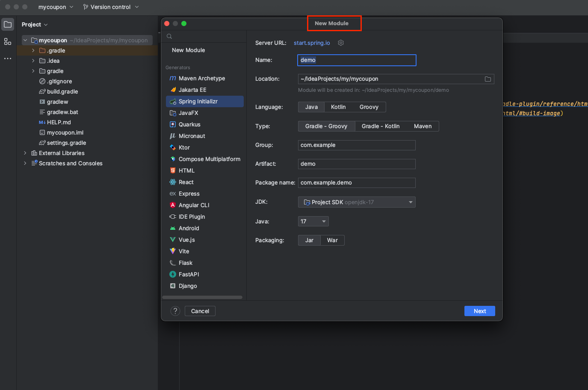Click the Jakarta EE generator icon
Screen dimensions: 588x390
click(x=173, y=90)
